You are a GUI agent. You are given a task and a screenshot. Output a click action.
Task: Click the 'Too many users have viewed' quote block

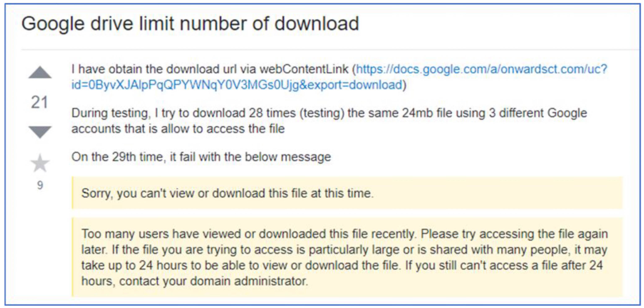347,257
